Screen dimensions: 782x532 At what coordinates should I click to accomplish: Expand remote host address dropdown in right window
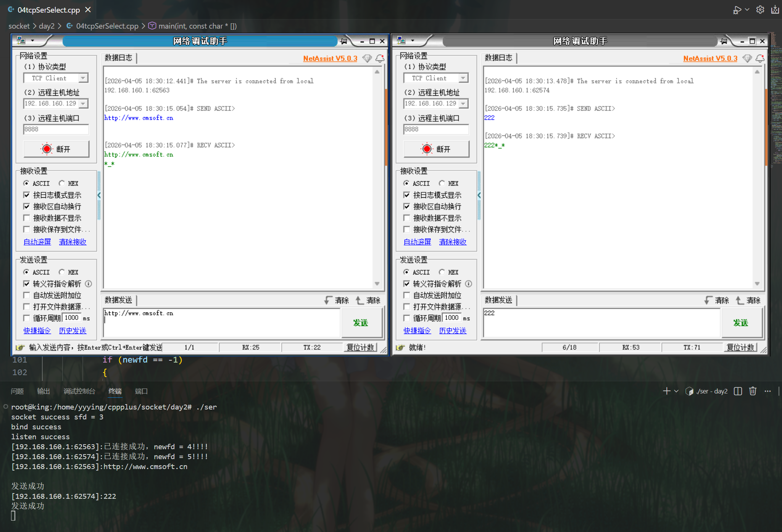tap(463, 103)
